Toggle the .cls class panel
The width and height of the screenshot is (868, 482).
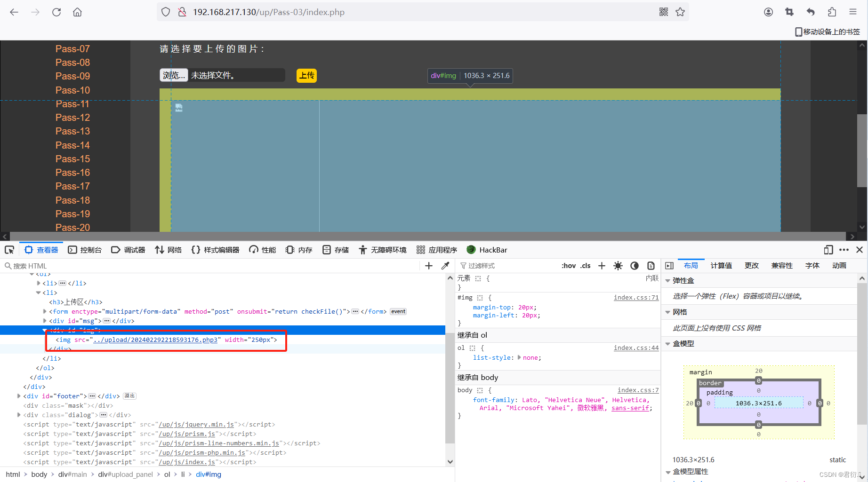point(585,266)
